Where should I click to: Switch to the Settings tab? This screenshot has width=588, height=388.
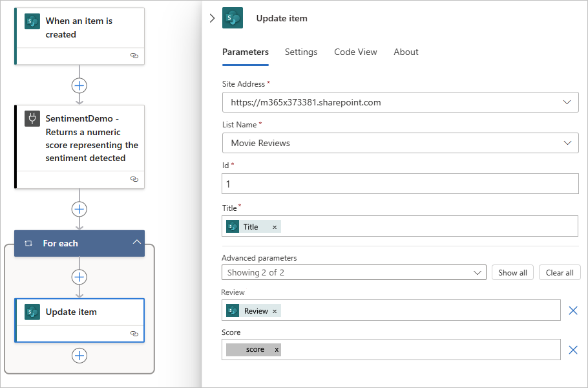click(301, 52)
